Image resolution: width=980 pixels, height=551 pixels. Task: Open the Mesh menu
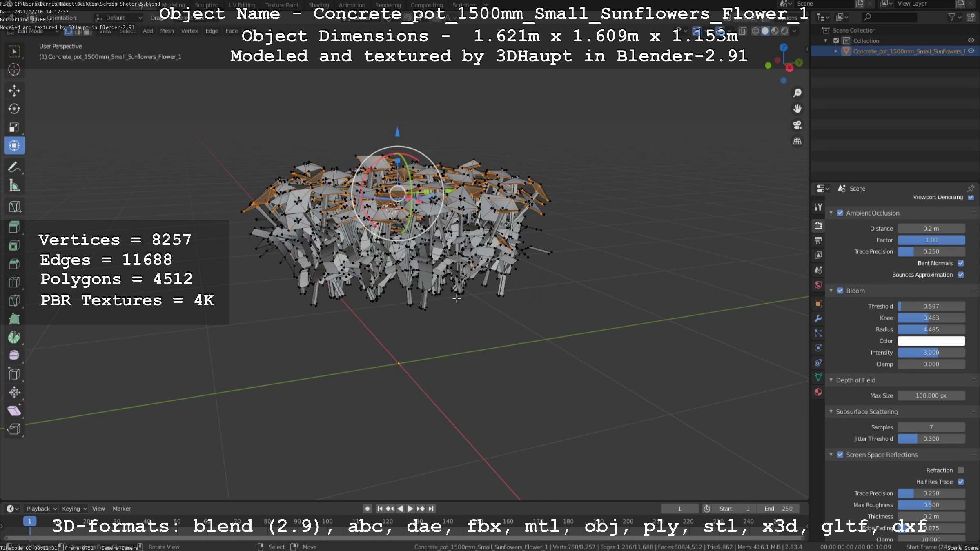[167, 31]
